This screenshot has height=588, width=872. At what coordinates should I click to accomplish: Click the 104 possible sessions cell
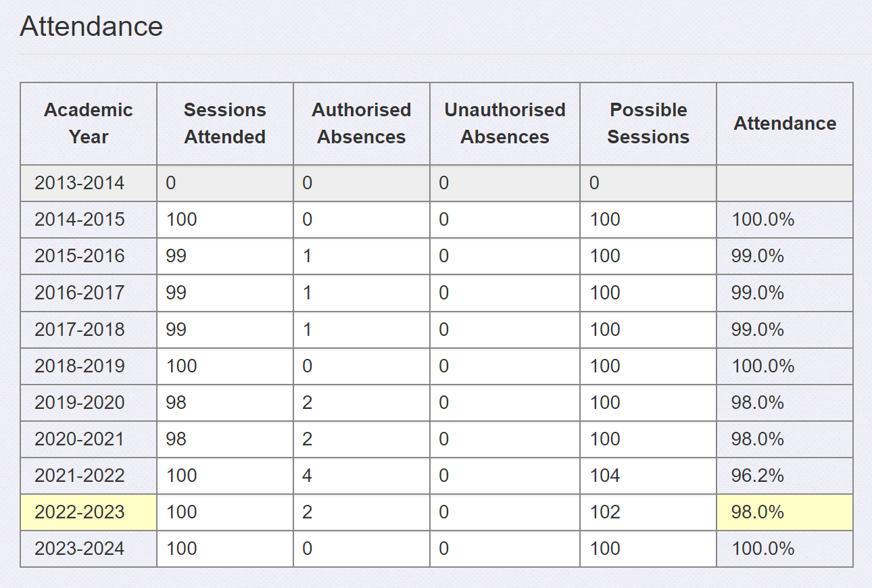648,476
